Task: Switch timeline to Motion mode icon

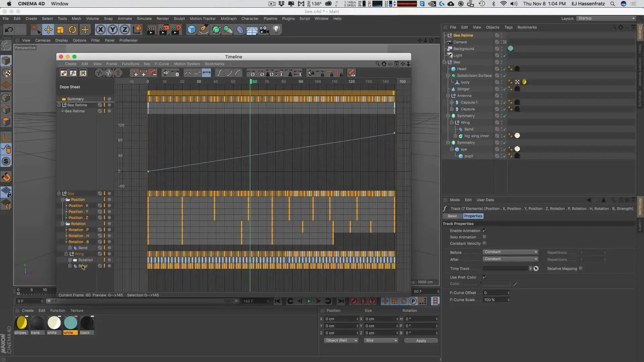Action: pyautogui.click(x=83, y=73)
